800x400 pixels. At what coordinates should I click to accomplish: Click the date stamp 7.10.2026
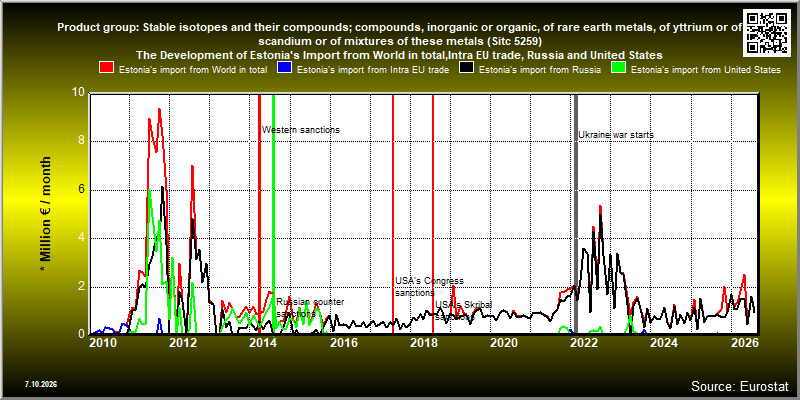point(41,384)
